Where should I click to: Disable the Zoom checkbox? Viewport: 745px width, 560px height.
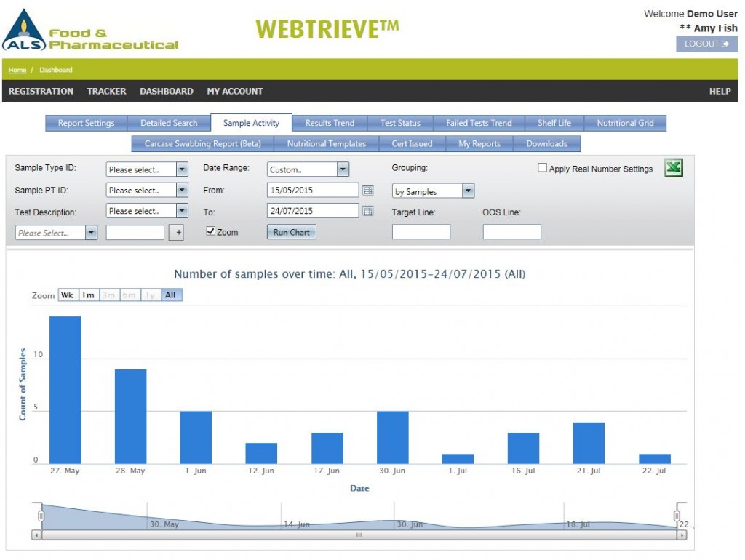(x=211, y=231)
